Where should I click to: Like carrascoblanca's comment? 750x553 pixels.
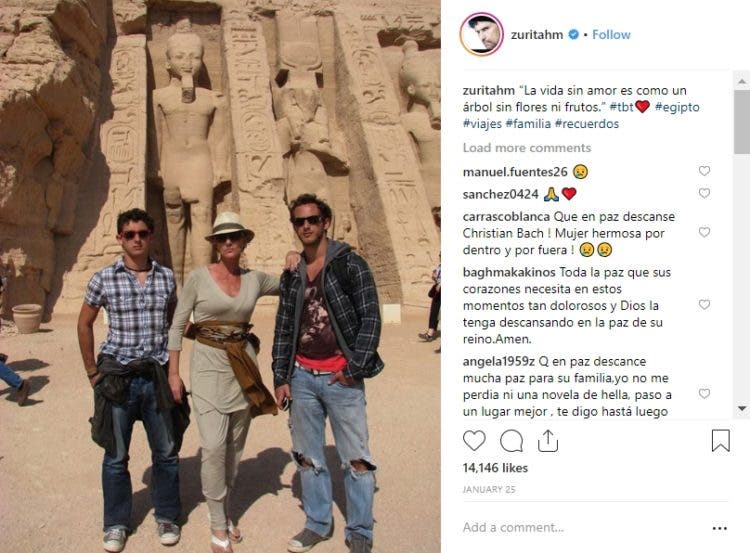click(x=704, y=232)
